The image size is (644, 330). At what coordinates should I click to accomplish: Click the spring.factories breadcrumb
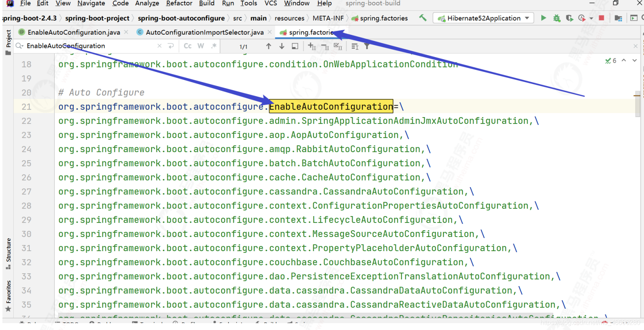pos(380,18)
